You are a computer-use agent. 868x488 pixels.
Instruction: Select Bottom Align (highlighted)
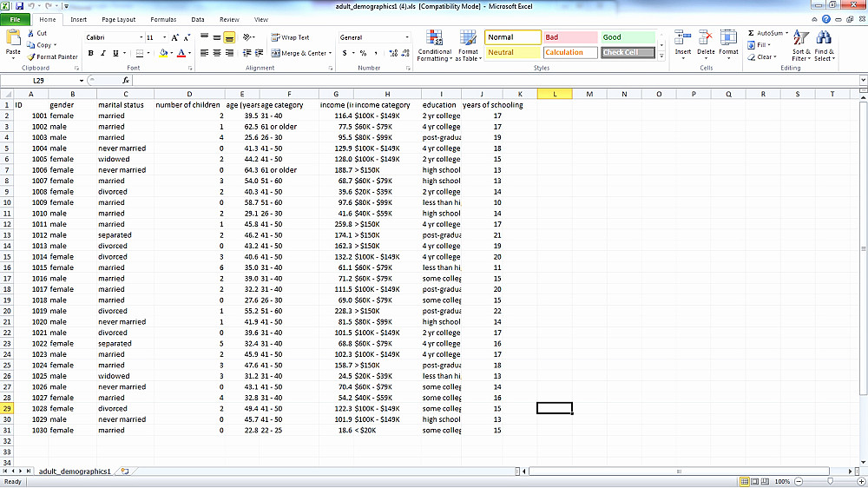coord(229,37)
